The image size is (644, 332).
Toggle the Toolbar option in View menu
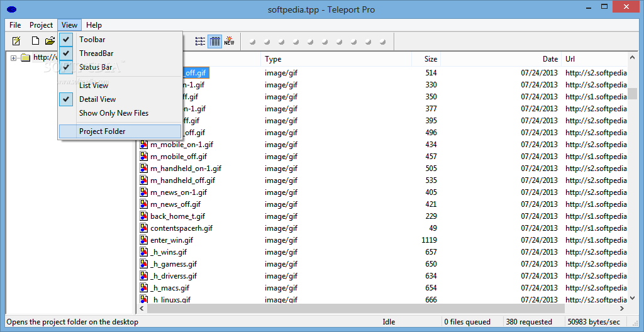tap(119, 40)
